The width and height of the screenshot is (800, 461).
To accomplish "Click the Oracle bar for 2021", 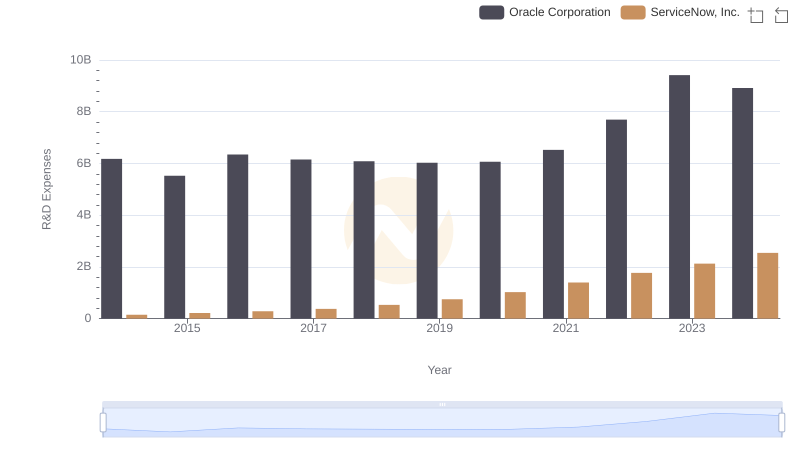I will coord(553,234).
